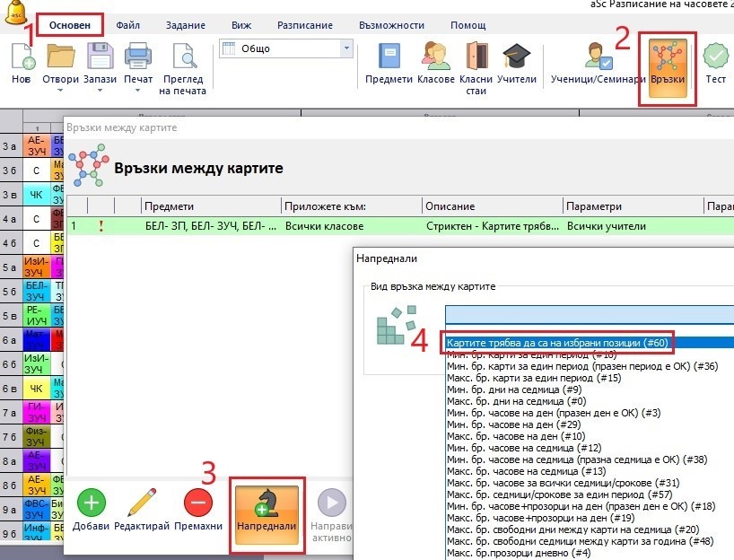734x560 pixels.
Task: Select timetable row header 5 а
Action: coord(12,267)
